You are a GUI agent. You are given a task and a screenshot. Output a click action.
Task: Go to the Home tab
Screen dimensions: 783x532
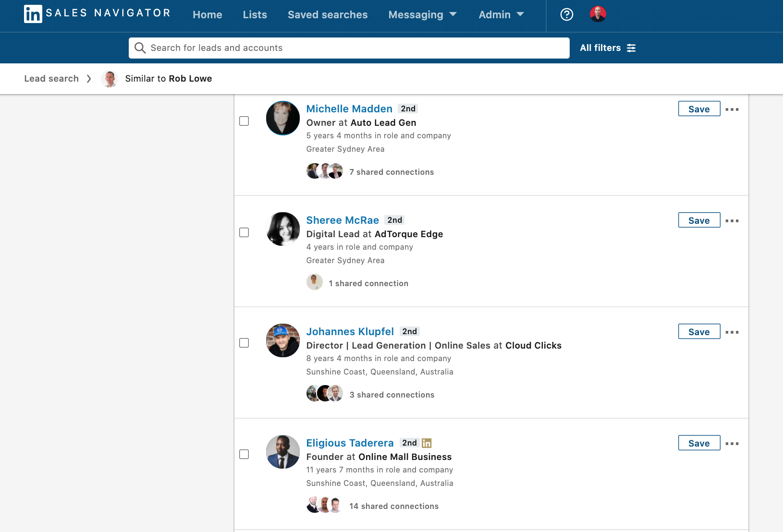[x=208, y=15]
